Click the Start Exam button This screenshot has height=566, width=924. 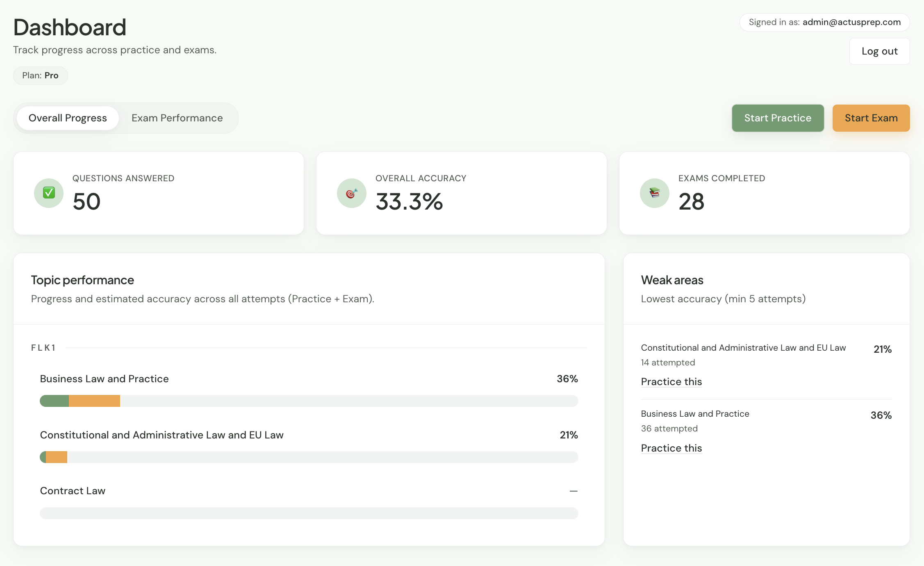tap(871, 118)
